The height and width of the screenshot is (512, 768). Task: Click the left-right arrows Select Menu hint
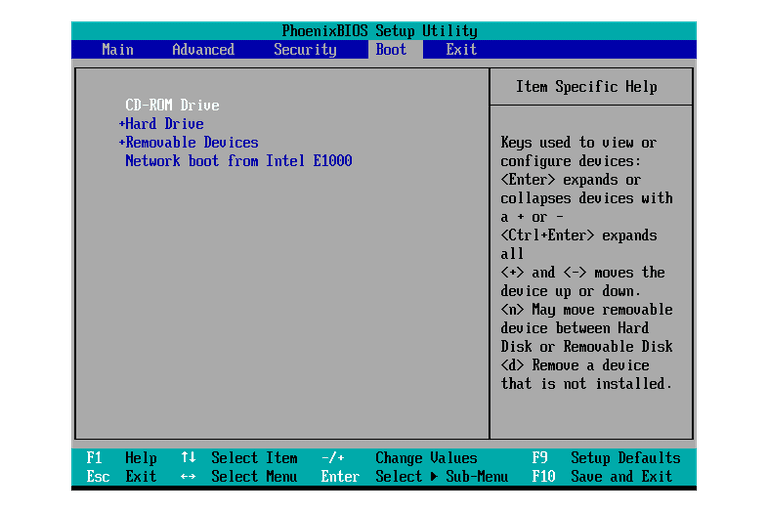[239, 476]
